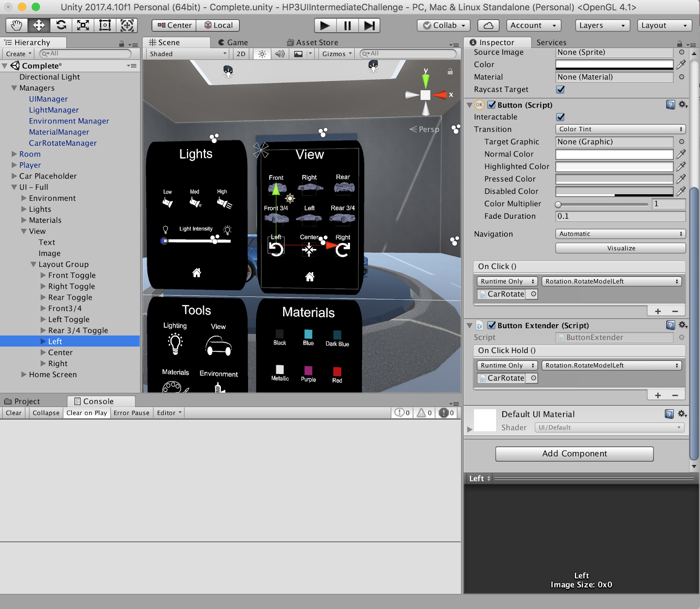Disable the Button Extender script checkbox

coord(492,325)
